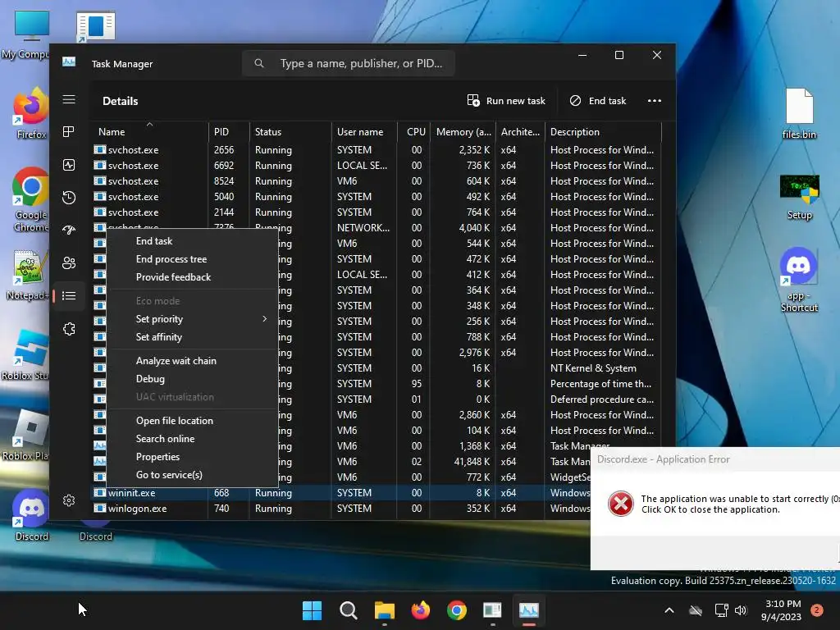This screenshot has height=630, width=840.
Task: Sort by Memory column header
Action: click(x=463, y=132)
